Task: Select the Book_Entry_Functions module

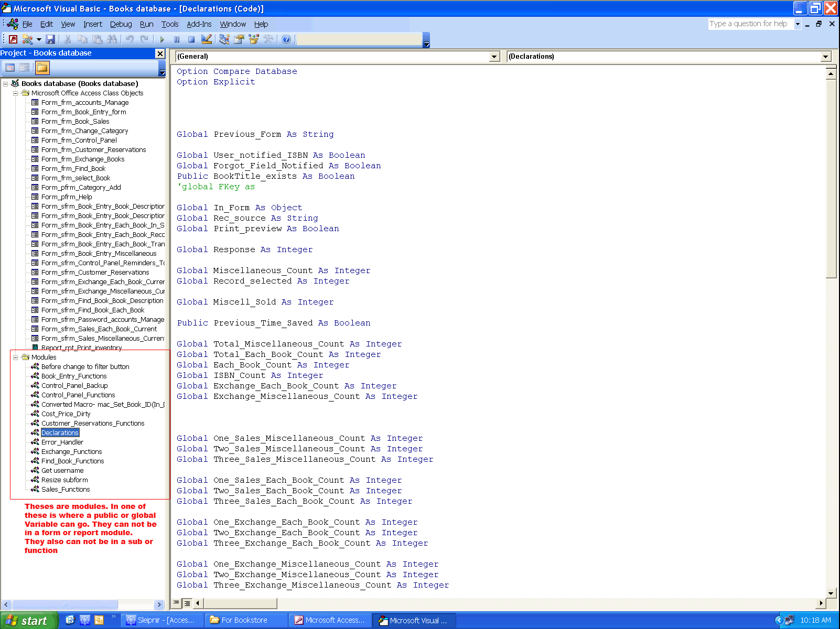Action: 74,376
